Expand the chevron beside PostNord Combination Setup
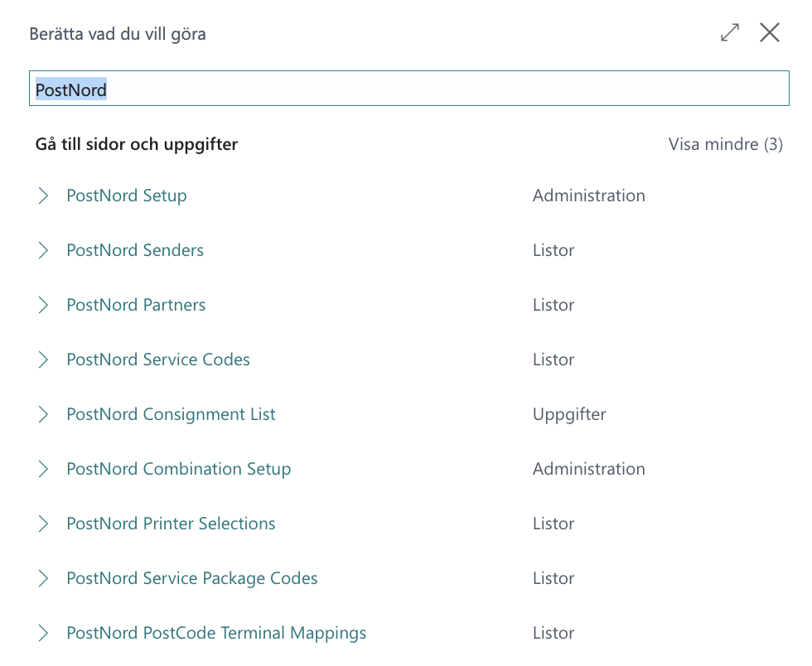Screen dimensions: 812x666 43,470
